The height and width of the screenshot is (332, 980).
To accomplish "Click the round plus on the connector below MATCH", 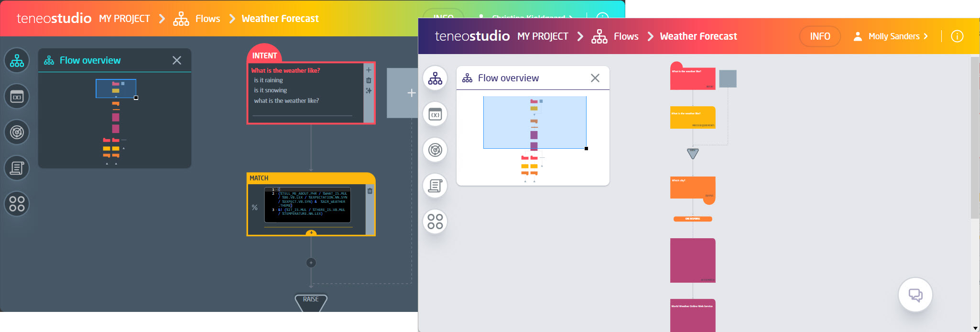I will (311, 263).
